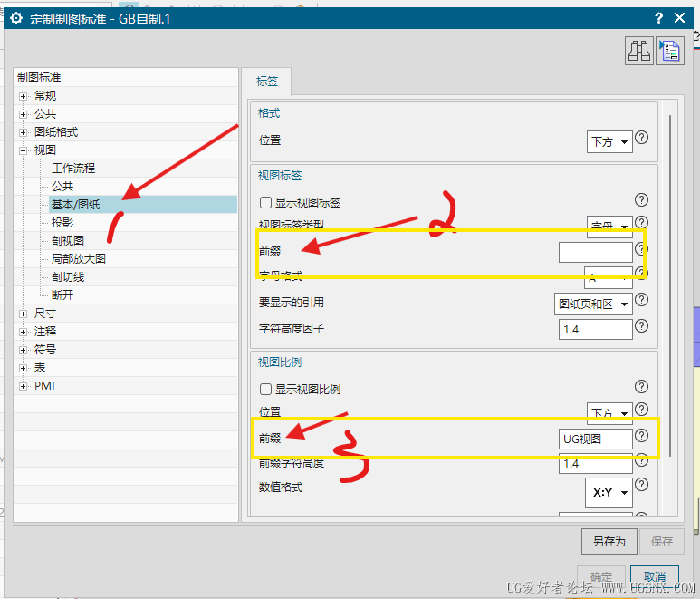Viewport: 700px width, 599px height.
Task: Select the 制图标准 root label
Action: (x=39, y=78)
